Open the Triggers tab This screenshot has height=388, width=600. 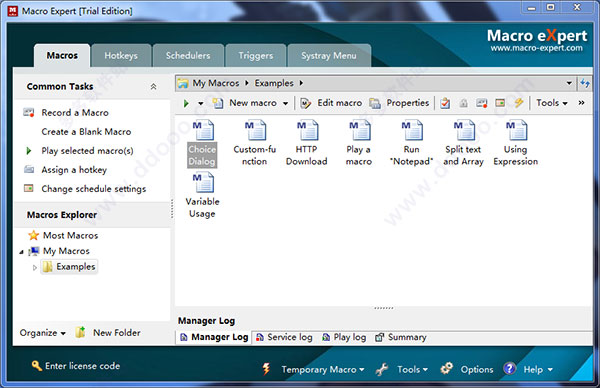pyautogui.click(x=256, y=56)
